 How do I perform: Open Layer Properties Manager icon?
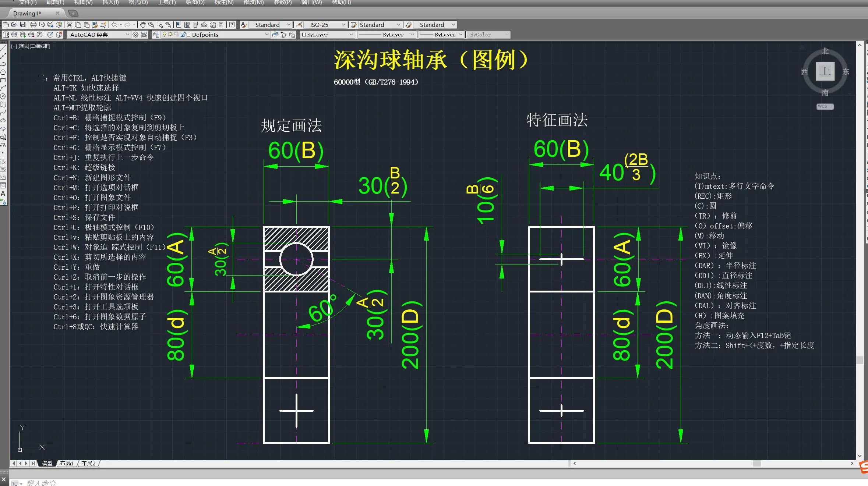click(x=156, y=35)
